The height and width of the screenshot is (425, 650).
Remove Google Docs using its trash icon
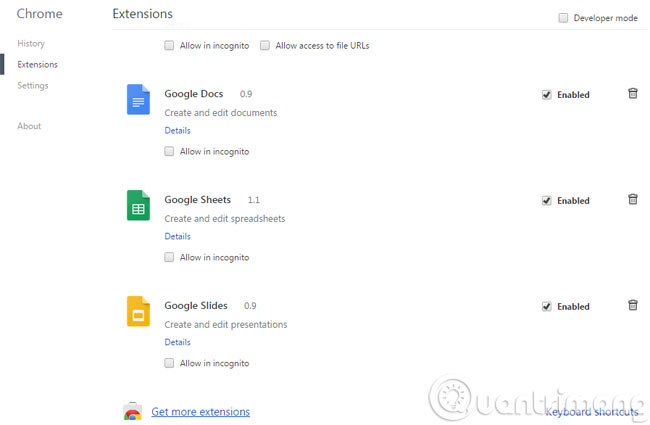633,93
